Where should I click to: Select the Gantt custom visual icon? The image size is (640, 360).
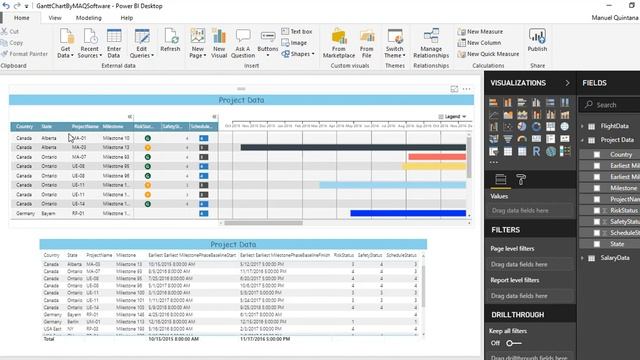(x=565, y=151)
